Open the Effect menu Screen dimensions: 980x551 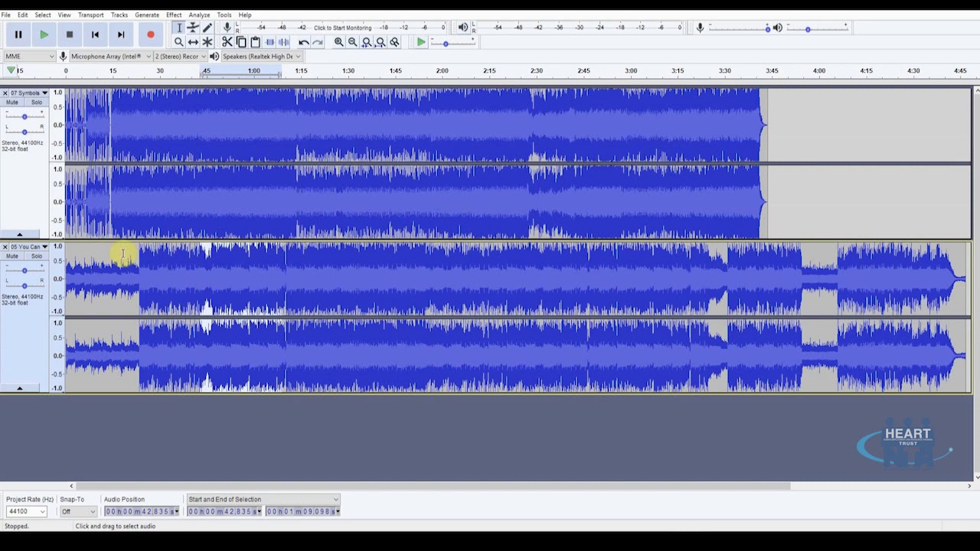(x=174, y=15)
